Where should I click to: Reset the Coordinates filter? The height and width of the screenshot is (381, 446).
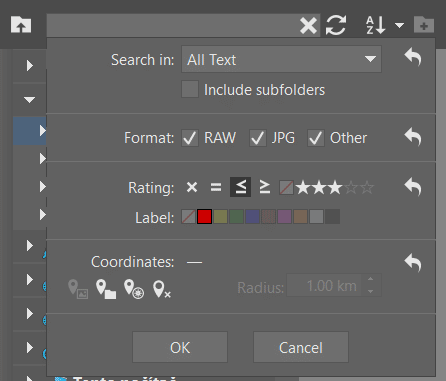tap(413, 263)
